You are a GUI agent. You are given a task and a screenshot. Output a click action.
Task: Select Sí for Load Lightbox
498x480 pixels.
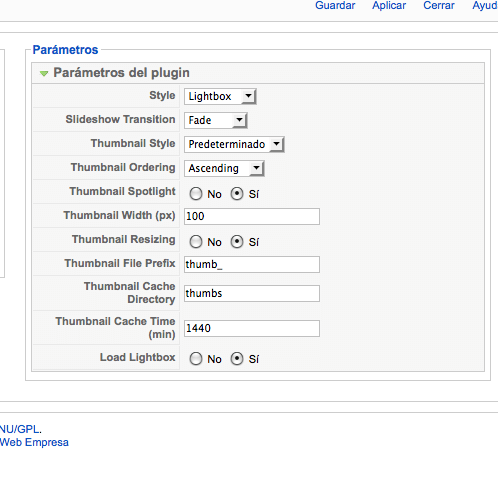pos(237,359)
